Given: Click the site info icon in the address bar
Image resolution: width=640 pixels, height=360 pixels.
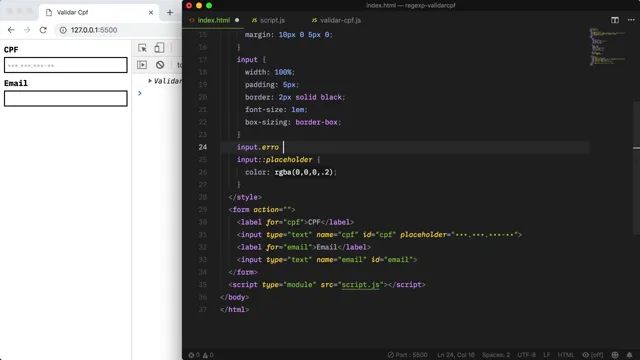Looking at the screenshot, I should tap(63, 30).
